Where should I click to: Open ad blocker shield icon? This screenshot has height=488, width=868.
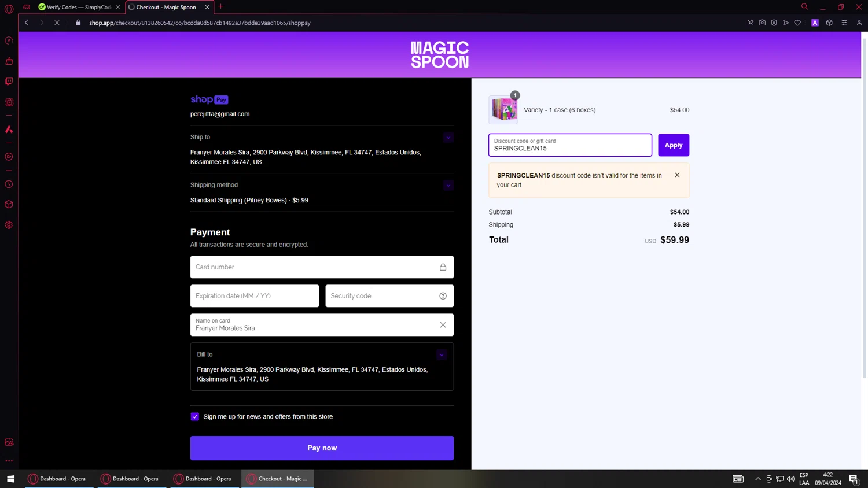(774, 23)
